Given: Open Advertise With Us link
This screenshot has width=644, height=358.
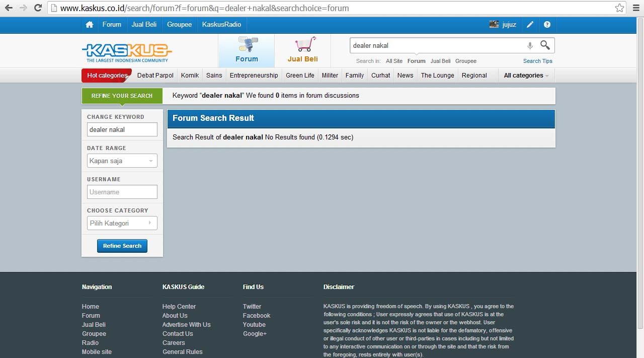Looking at the screenshot, I should coord(187,324).
